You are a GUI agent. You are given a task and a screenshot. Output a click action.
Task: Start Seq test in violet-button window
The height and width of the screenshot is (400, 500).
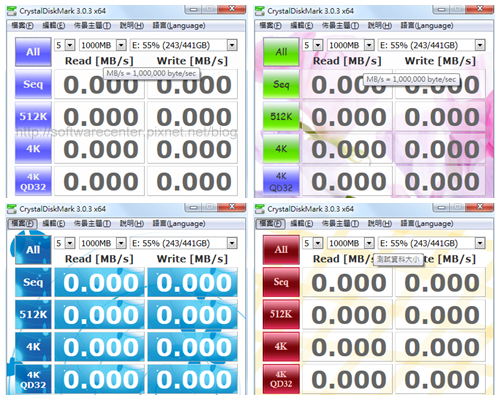point(33,84)
